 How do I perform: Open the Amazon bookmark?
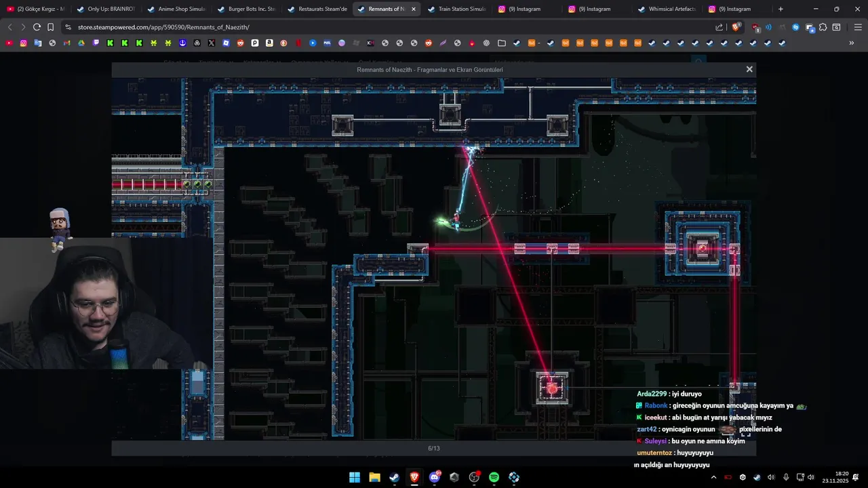(x=269, y=43)
